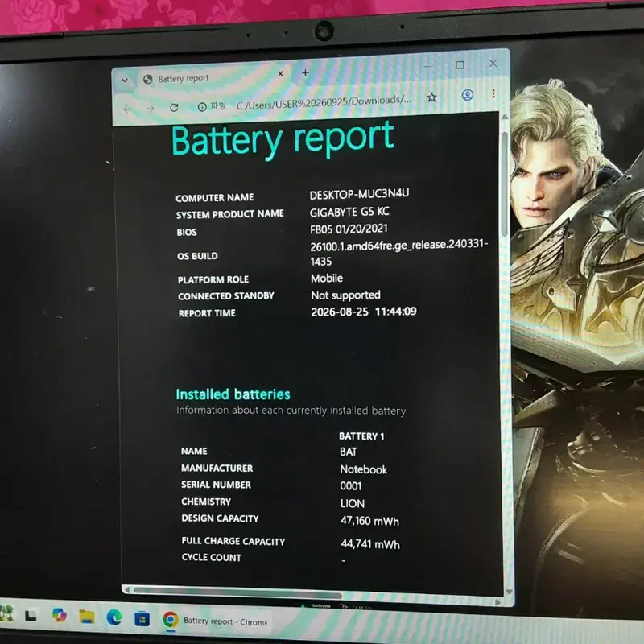Select the 'Not supported' value
Screen dimensions: 644x644
(x=345, y=295)
